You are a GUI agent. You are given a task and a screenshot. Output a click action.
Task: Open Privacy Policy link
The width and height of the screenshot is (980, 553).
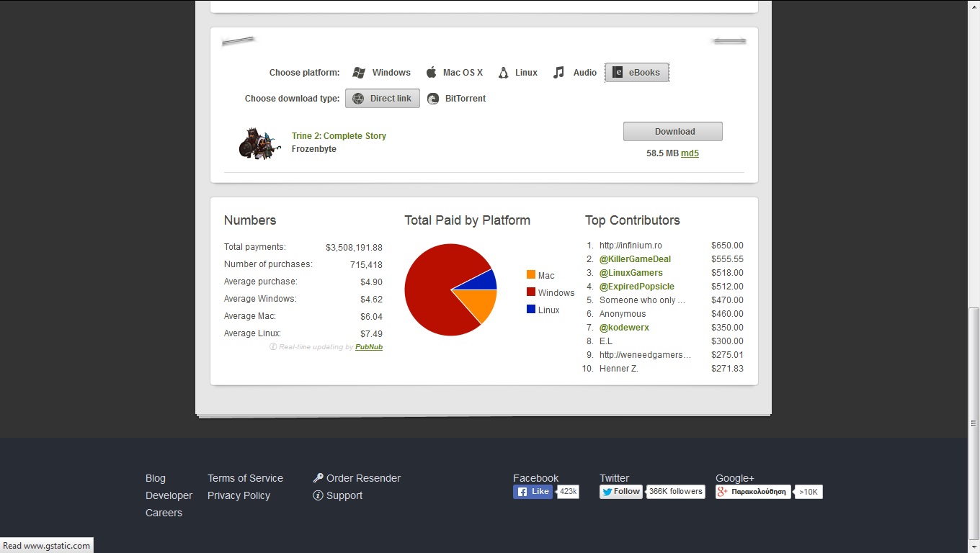(239, 495)
